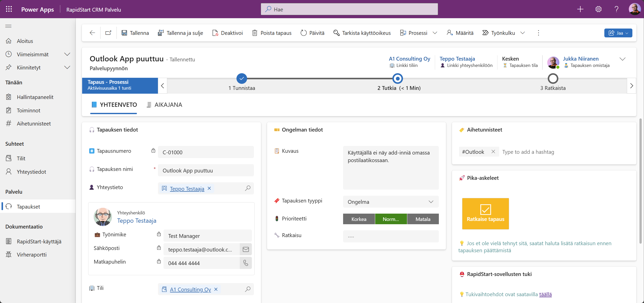Collapse the sidebar with the hamburger icon

point(8,26)
